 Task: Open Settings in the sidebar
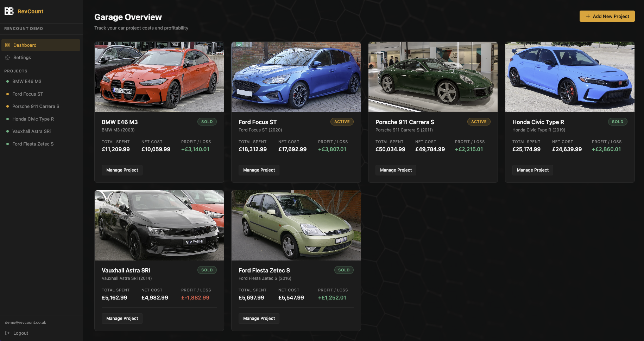pyautogui.click(x=41, y=58)
